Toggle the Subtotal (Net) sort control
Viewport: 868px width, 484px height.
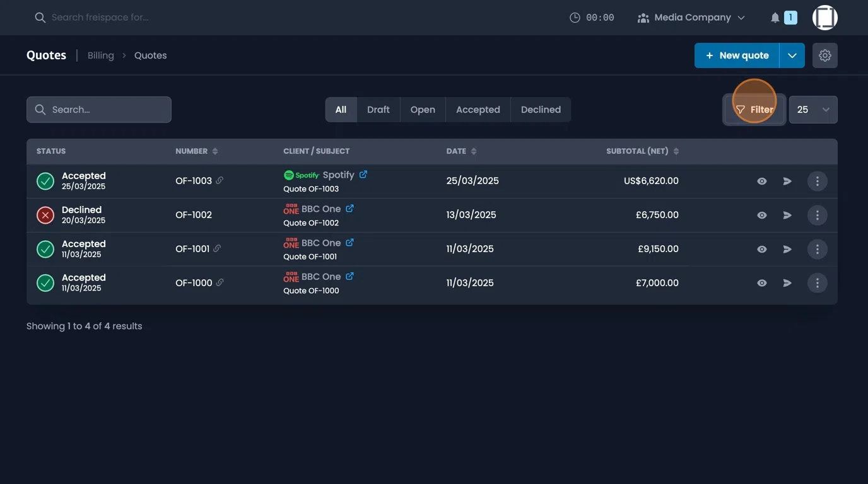click(x=676, y=151)
